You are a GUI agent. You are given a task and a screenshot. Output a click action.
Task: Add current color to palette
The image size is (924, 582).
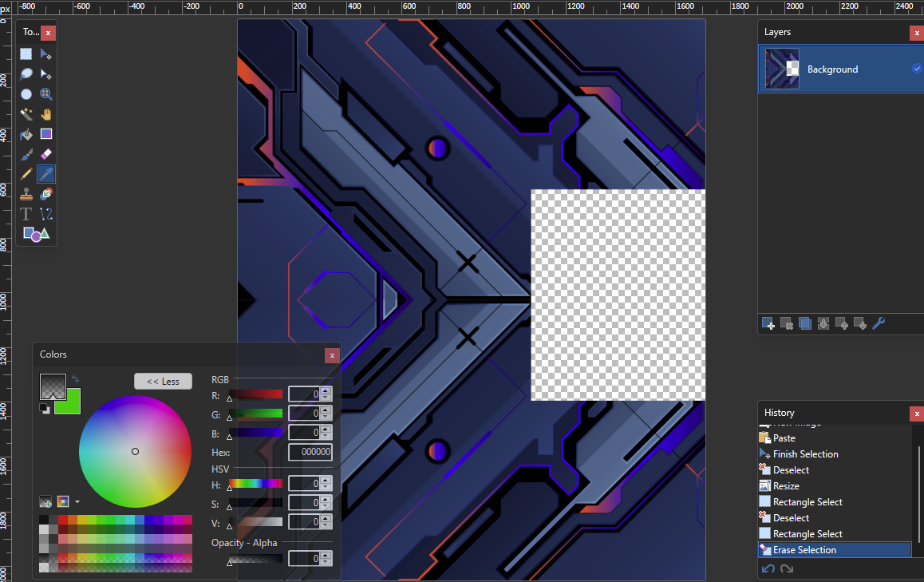tap(45, 502)
